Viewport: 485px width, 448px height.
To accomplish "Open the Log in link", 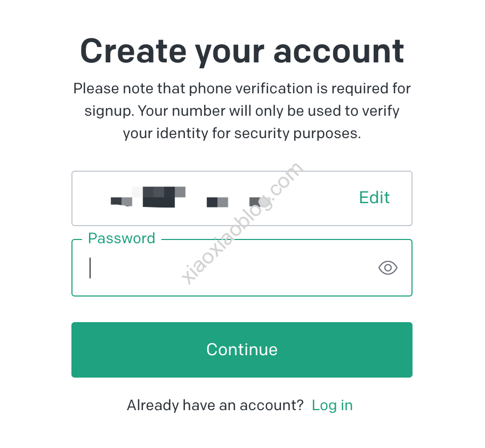I will pyautogui.click(x=332, y=405).
